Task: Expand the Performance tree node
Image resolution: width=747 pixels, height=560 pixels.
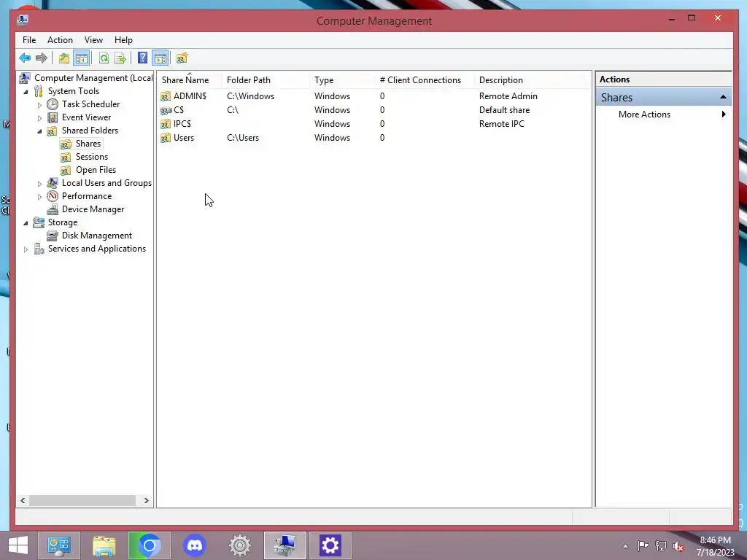Action: (39, 197)
